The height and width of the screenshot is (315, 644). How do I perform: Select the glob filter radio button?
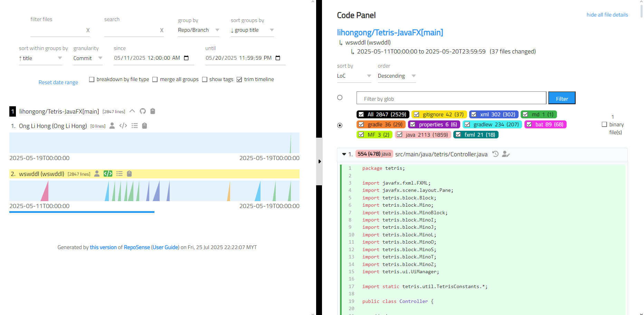340,98
